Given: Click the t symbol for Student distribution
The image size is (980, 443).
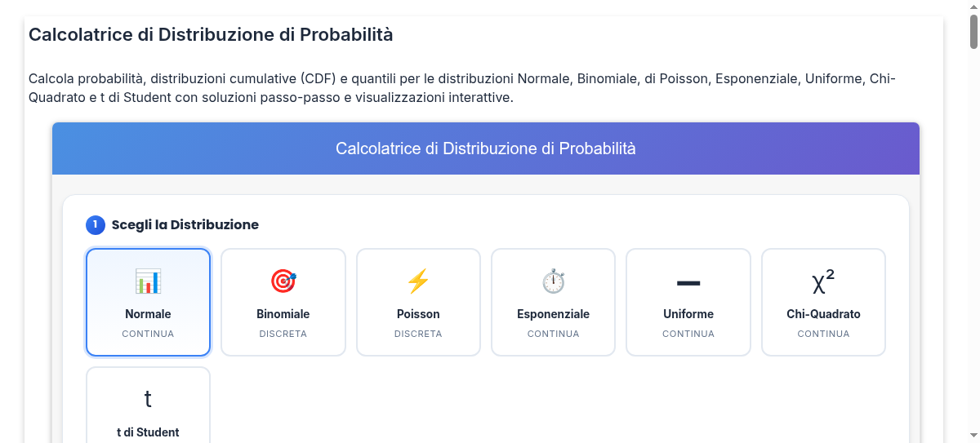Looking at the screenshot, I should pos(148,399).
